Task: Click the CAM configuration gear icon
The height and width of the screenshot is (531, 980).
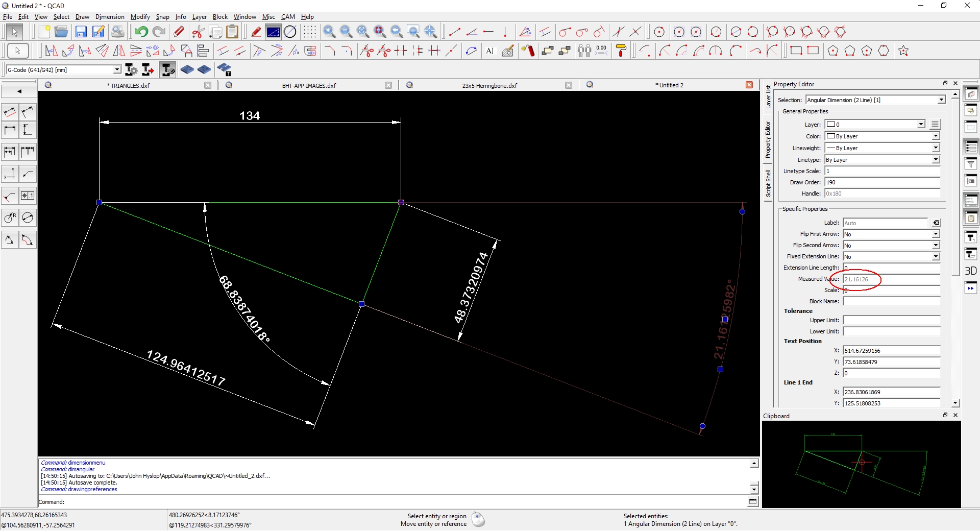Action: tap(131, 69)
